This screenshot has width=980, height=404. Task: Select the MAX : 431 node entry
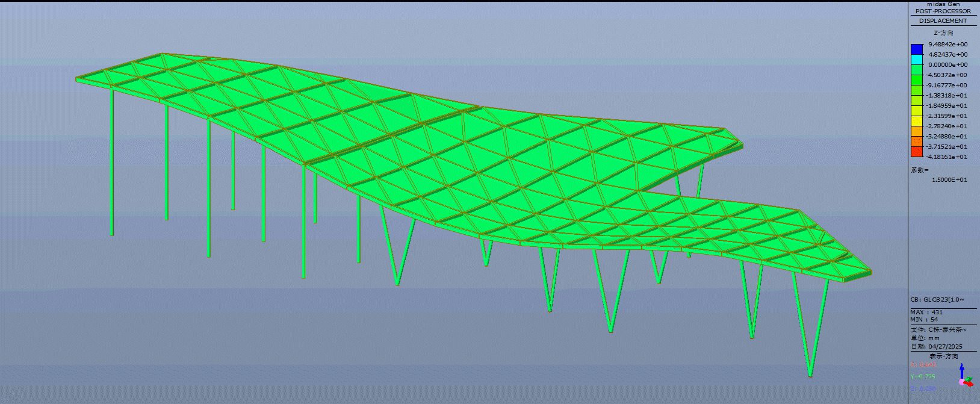pos(926,312)
